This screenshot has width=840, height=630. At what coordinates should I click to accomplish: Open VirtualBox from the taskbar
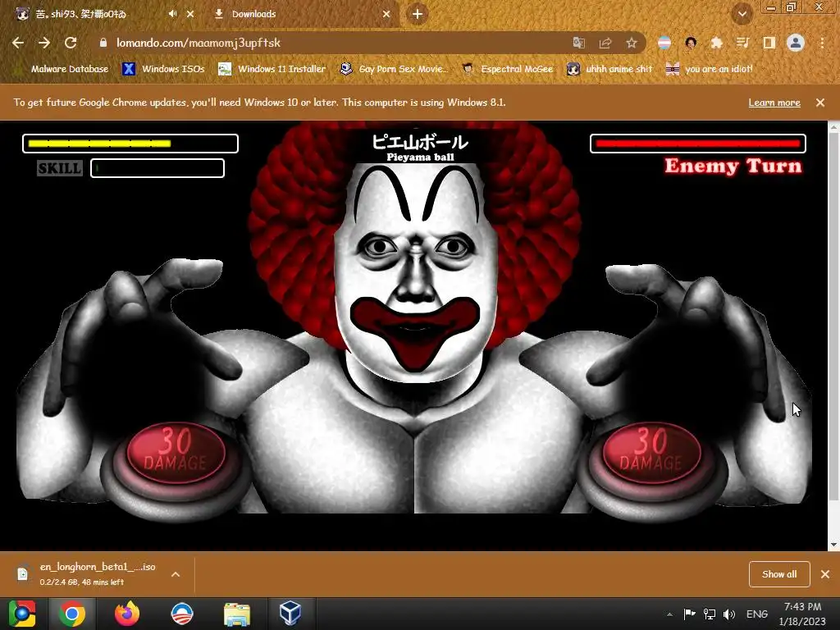point(290,614)
